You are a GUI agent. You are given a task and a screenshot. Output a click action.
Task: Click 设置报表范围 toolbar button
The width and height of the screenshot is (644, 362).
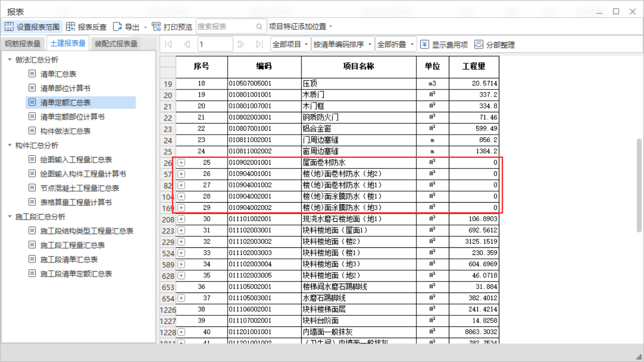(32, 27)
